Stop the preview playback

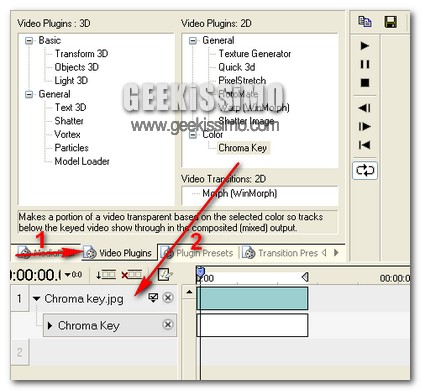365,83
